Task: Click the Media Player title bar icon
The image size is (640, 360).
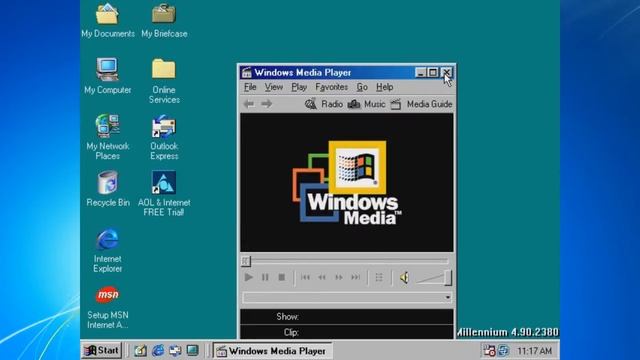Action: click(x=247, y=73)
